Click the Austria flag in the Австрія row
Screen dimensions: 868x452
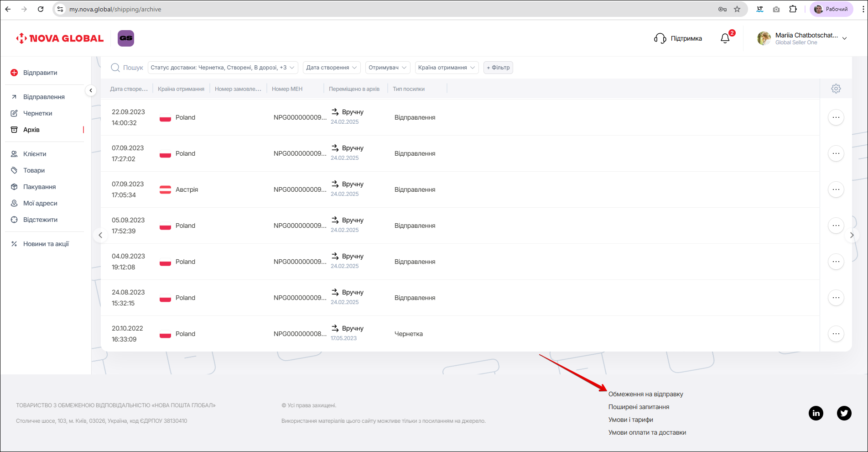coord(165,189)
